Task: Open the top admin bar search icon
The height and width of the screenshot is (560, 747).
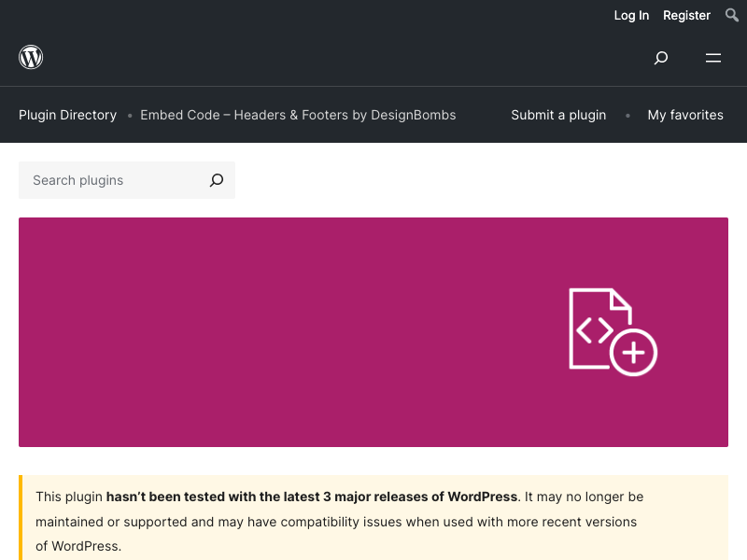Action: (x=732, y=15)
